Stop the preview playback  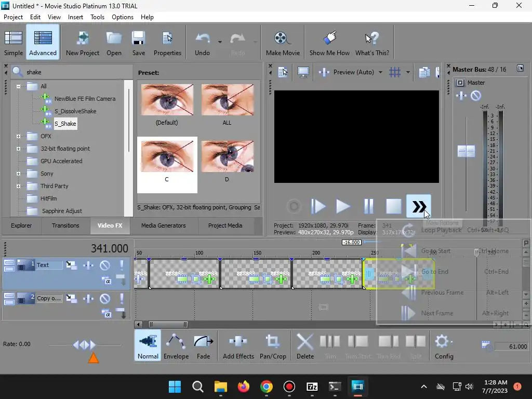point(394,206)
